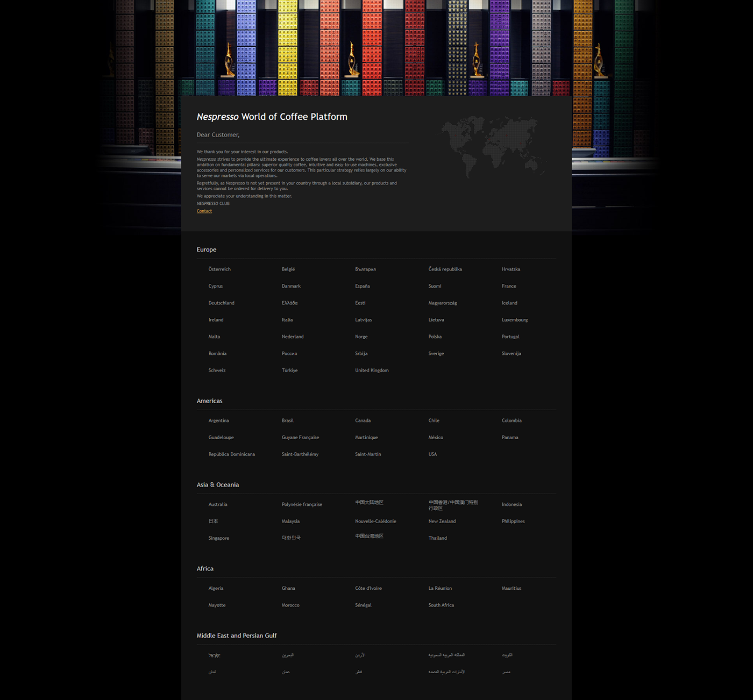Viewport: 753px width, 700px height.
Task: Open Guyane Française country site
Action: pos(300,438)
